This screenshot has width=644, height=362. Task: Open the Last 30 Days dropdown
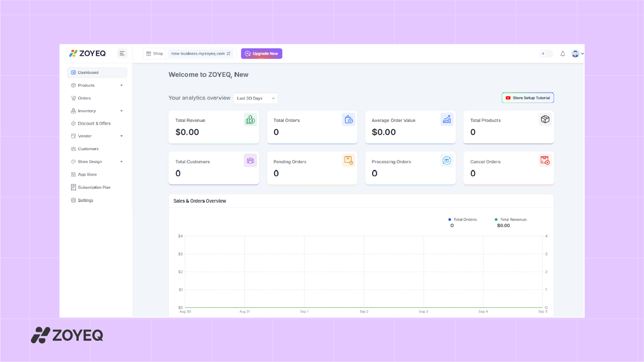[x=255, y=98]
